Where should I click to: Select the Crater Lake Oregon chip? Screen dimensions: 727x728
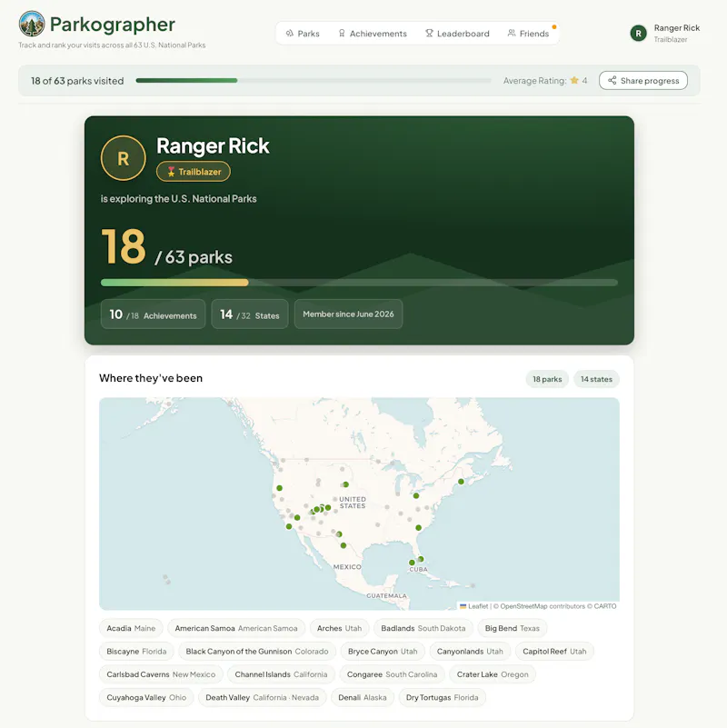point(493,674)
